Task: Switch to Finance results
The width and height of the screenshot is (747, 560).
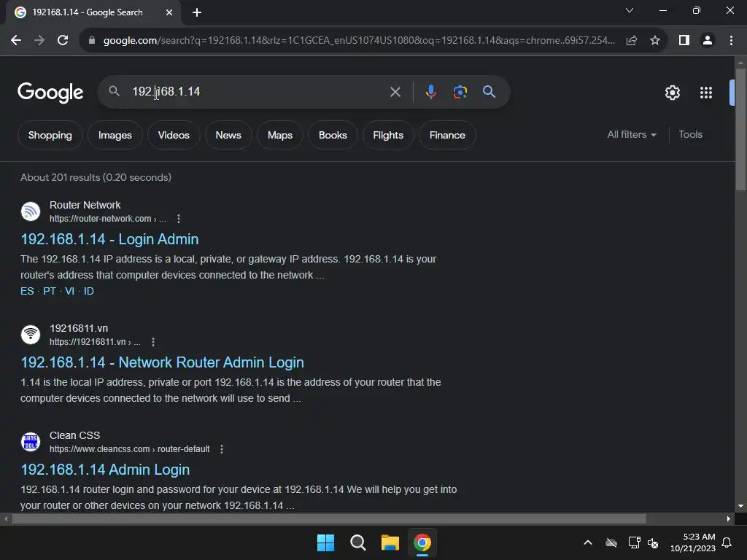Action: pyautogui.click(x=447, y=135)
